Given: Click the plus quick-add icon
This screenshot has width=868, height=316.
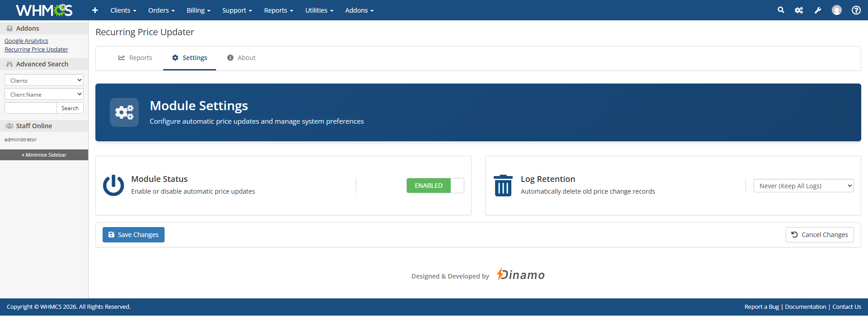Looking at the screenshot, I should click(x=95, y=10).
